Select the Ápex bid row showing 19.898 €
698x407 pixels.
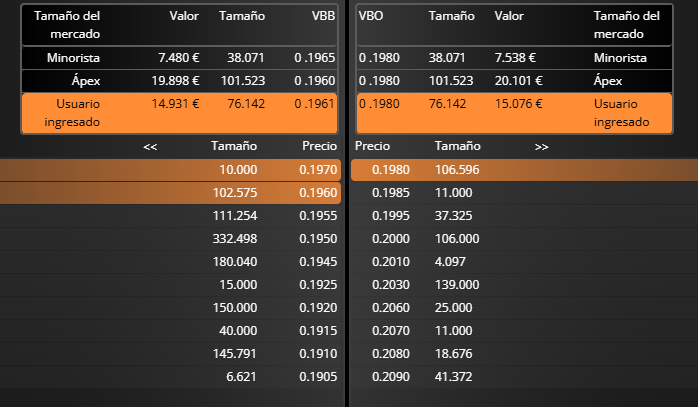click(x=180, y=81)
